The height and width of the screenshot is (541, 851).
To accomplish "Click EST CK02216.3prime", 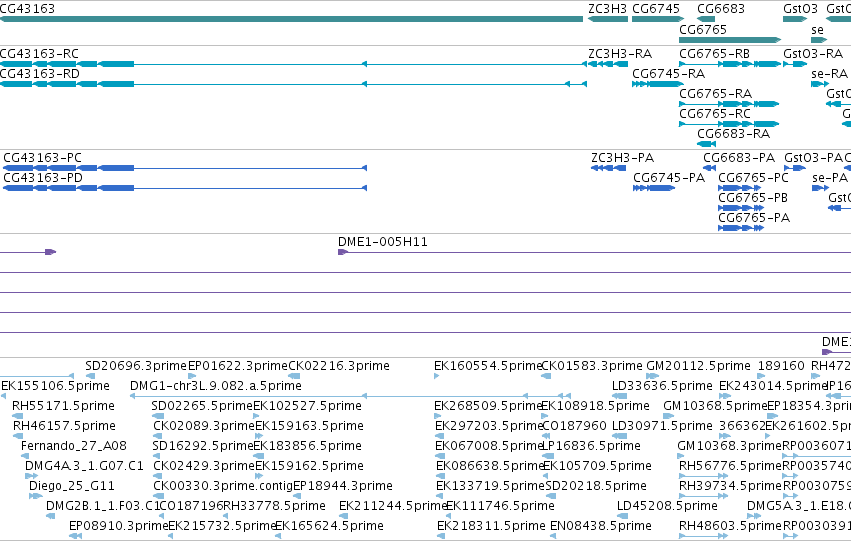I will coord(294,376).
